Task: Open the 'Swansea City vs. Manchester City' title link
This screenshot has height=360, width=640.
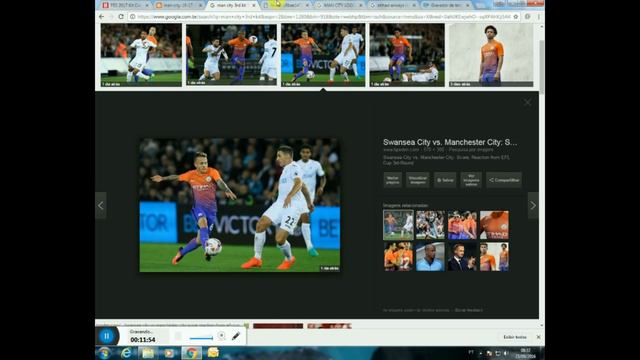Action: 450,142
